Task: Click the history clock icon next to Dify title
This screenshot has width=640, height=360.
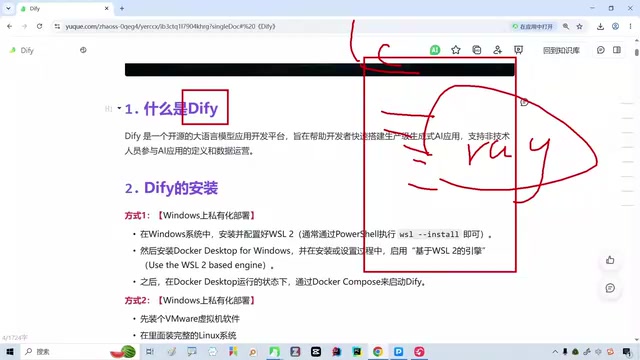Action: click(x=83, y=50)
